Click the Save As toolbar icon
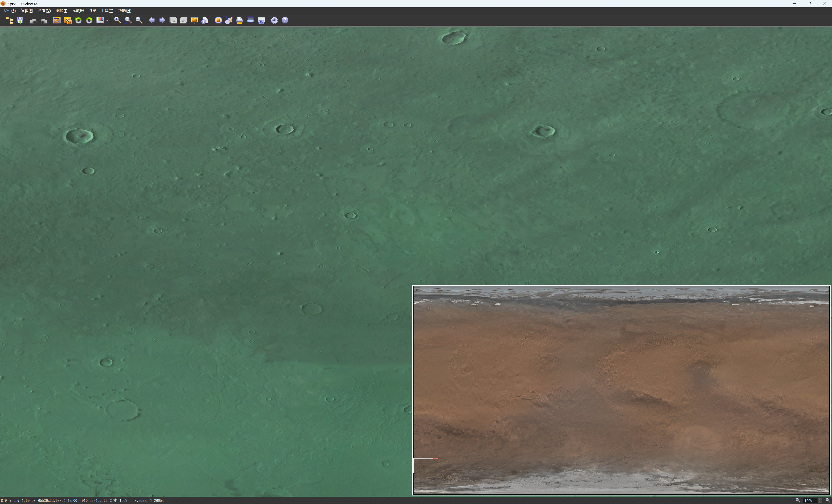Viewport: 832px width, 504px height. (x=20, y=21)
